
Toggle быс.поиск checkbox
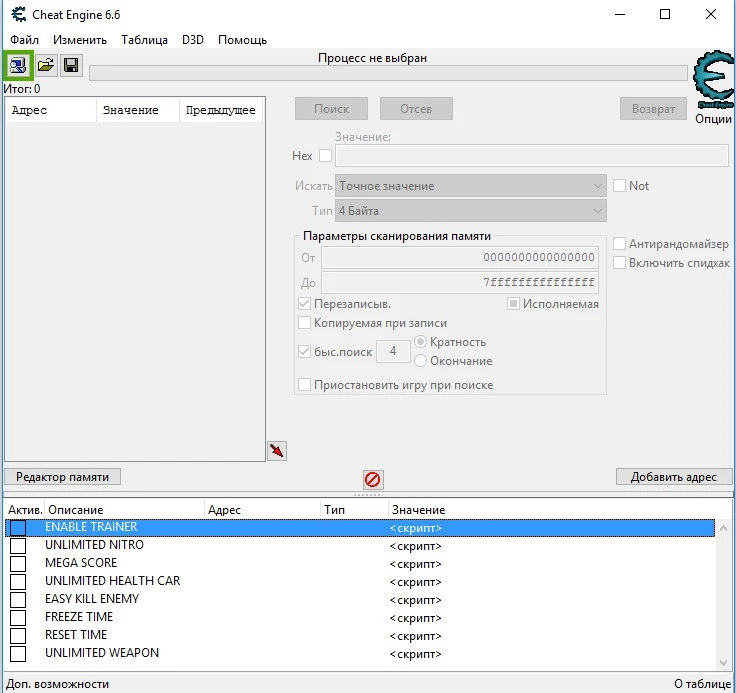[304, 351]
